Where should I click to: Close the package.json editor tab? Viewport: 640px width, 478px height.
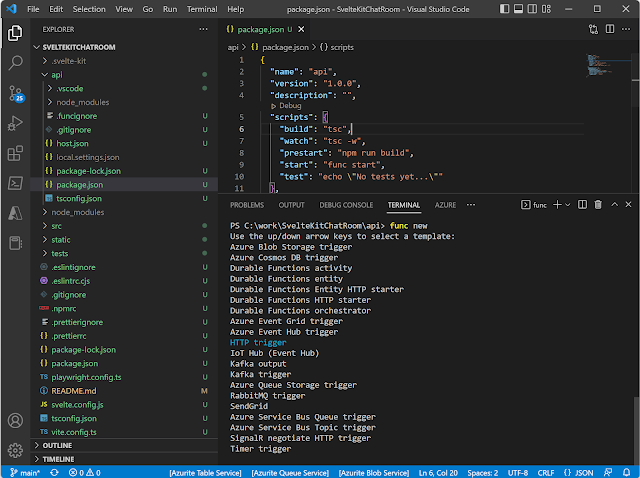point(301,29)
